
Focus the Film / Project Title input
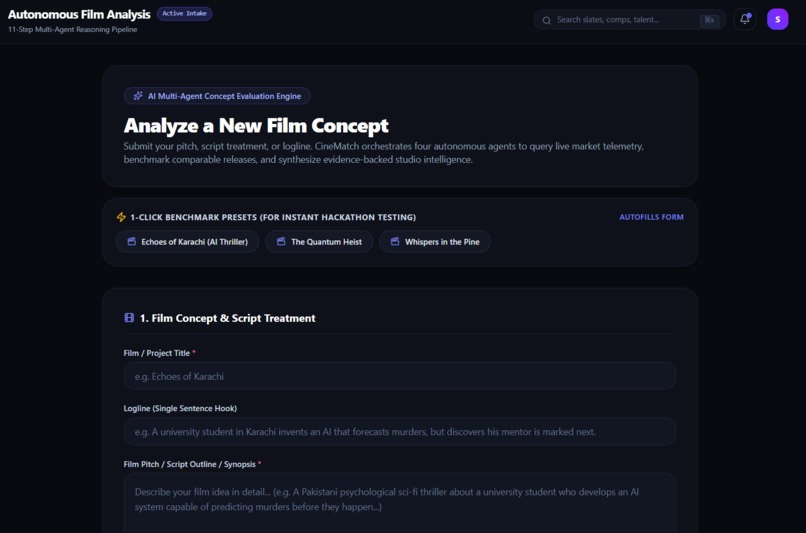(400, 376)
